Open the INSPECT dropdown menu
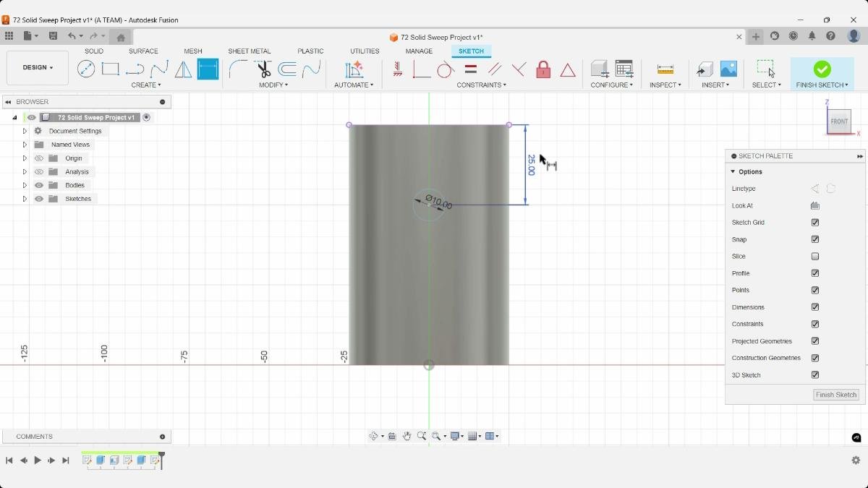The height and width of the screenshot is (488, 868). (x=665, y=85)
